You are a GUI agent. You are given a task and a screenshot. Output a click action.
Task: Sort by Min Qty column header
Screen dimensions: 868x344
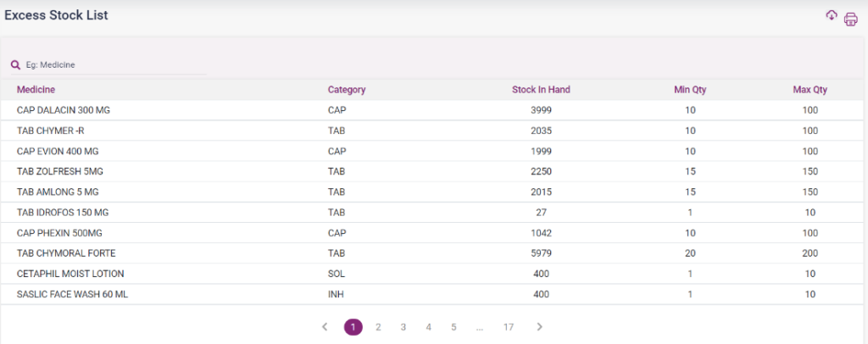[690, 90]
